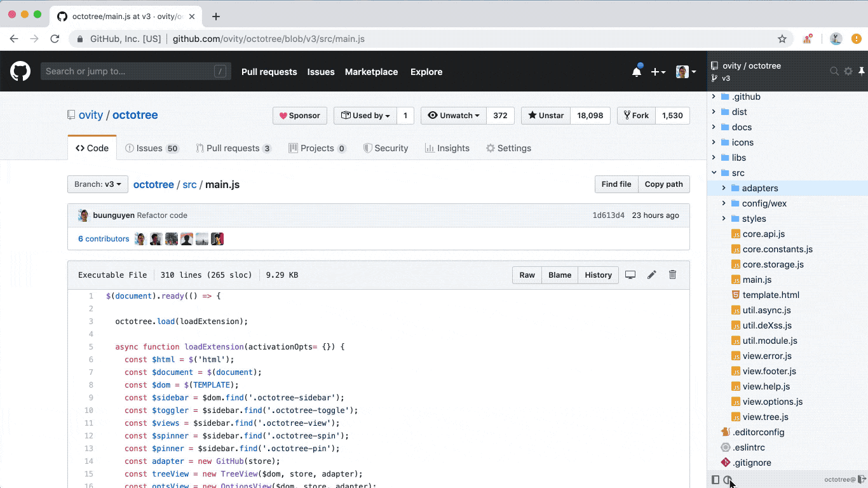Expand the config/wex folder
Screen dimensions: 868x488
coord(724,203)
